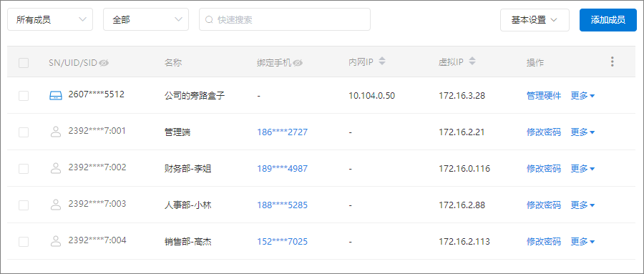Click the 内网IP sort arrows
This screenshot has width=644, height=274.
[382, 62]
